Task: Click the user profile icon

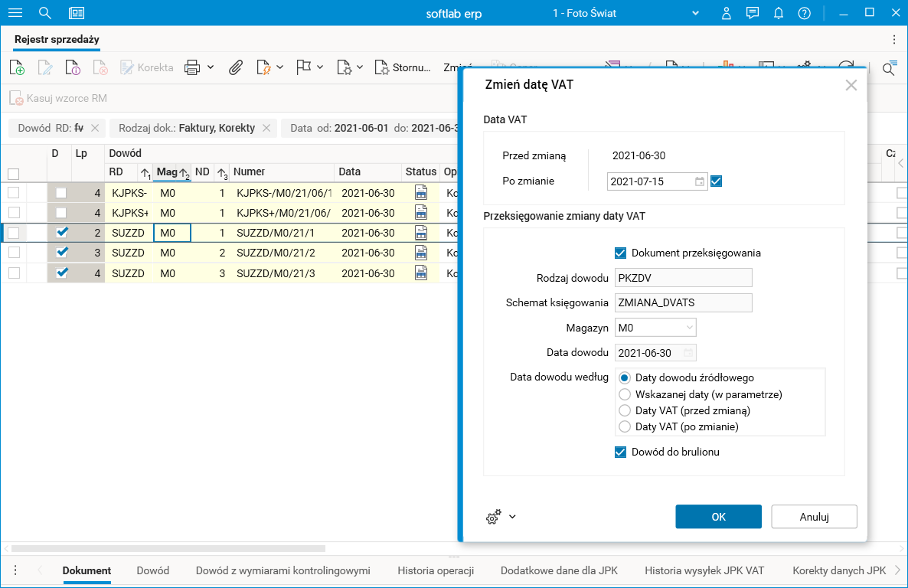Action: click(x=727, y=13)
